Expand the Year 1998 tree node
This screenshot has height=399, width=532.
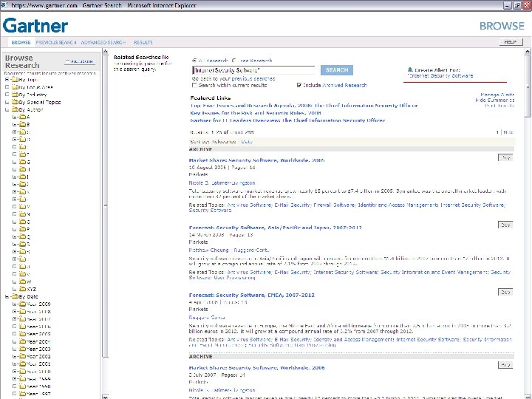click(14, 386)
